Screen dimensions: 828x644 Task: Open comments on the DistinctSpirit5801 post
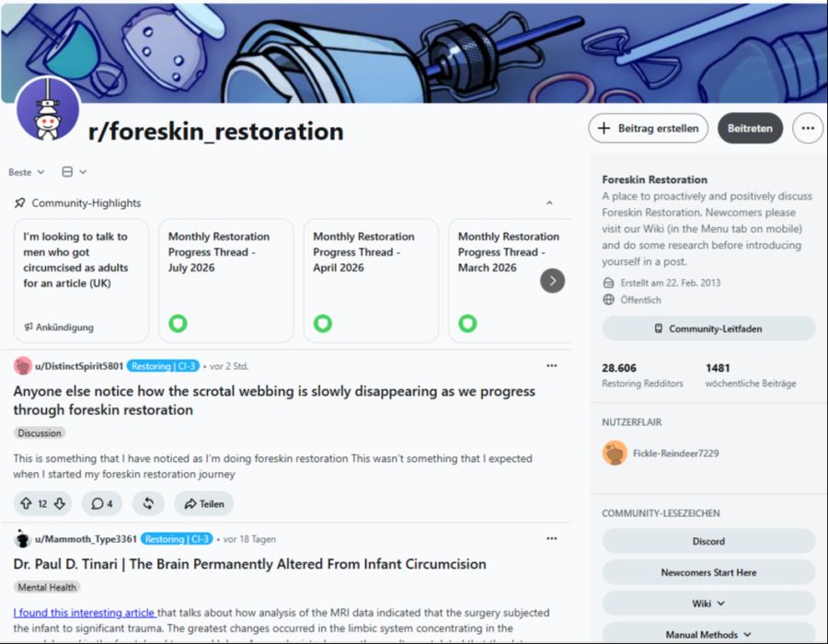102,503
